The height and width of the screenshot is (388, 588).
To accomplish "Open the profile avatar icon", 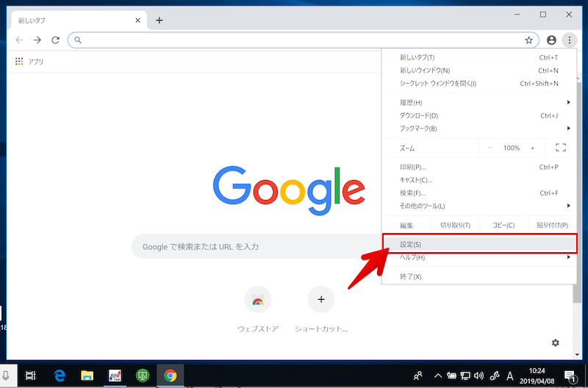I will [552, 40].
